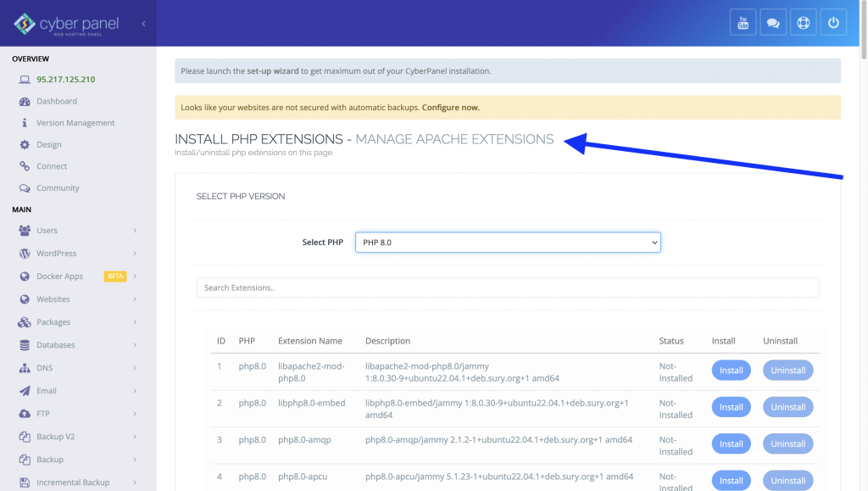Click the FTP cloud upload icon
The width and height of the screenshot is (868, 491).
pyautogui.click(x=25, y=414)
